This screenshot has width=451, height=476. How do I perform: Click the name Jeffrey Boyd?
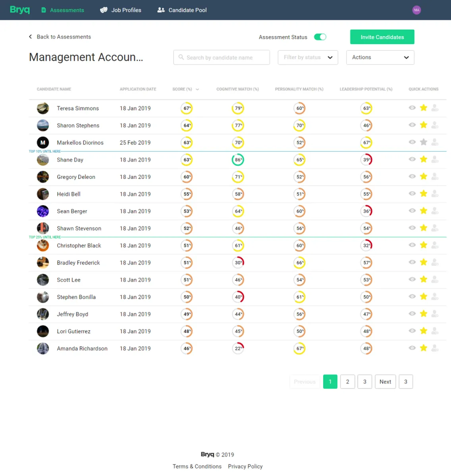coord(73,314)
